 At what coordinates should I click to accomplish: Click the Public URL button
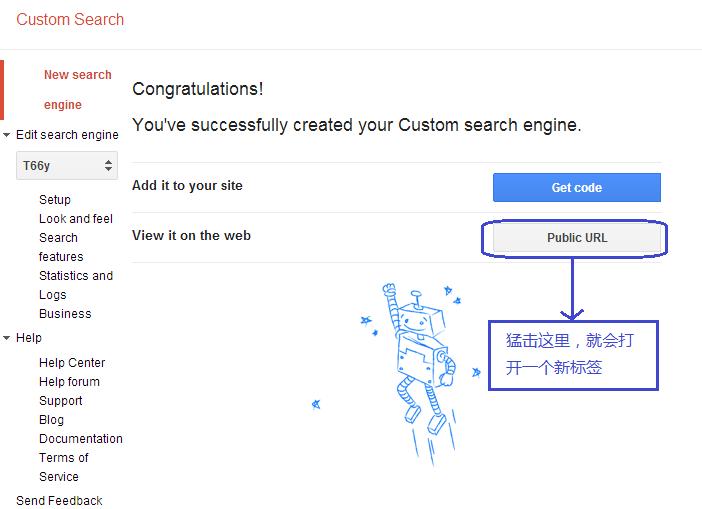pos(577,238)
